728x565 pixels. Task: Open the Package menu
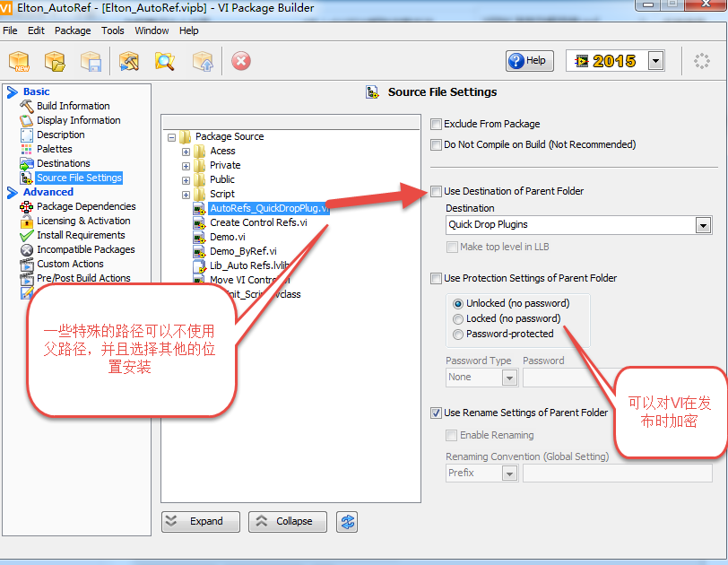click(x=73, y=30)
